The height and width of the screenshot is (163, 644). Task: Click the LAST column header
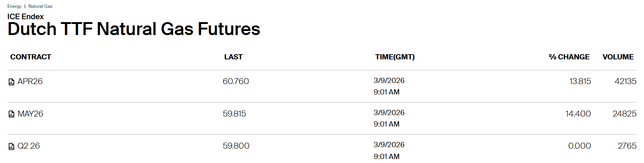(x=233, y=57)
